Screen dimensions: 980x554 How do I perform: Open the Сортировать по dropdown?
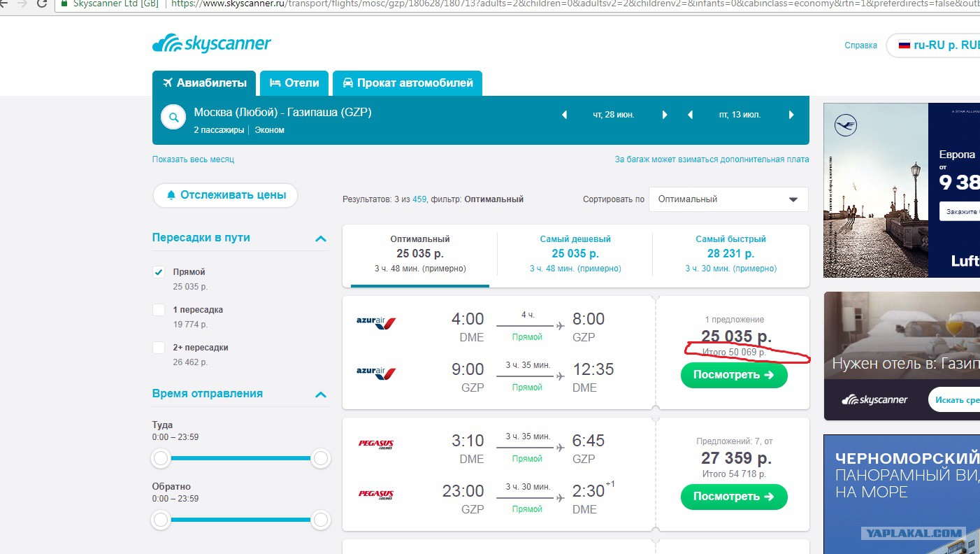click(728, 199)
